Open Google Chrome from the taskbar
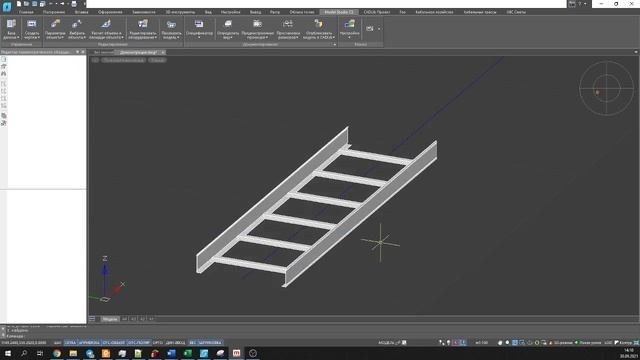 [x=57, y=353]
